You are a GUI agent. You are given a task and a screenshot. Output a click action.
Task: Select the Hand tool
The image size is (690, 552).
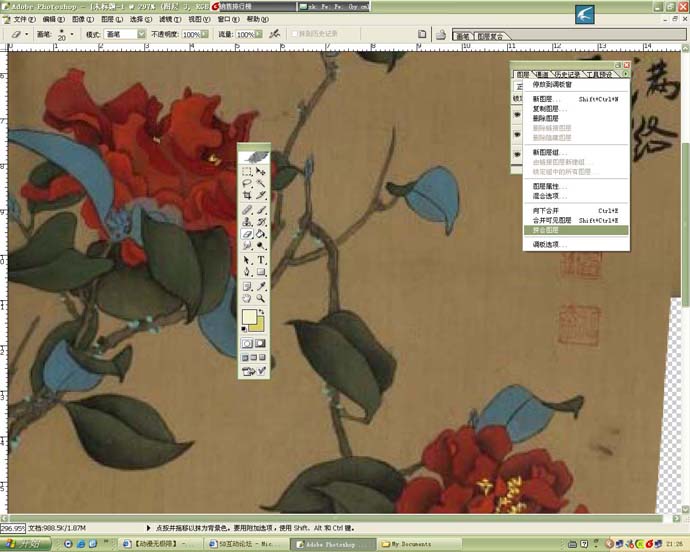coord(247,298)
